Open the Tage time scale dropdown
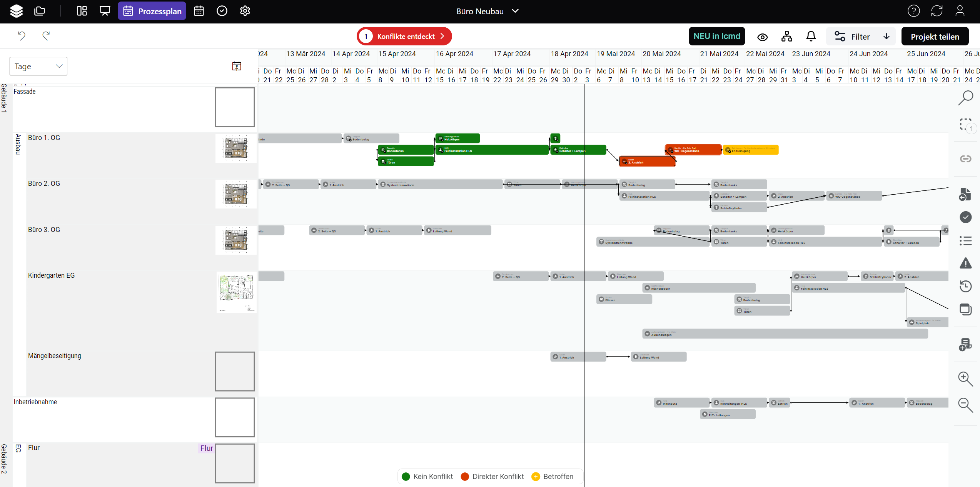The image size is (980, 487). (x=38, y=66)
